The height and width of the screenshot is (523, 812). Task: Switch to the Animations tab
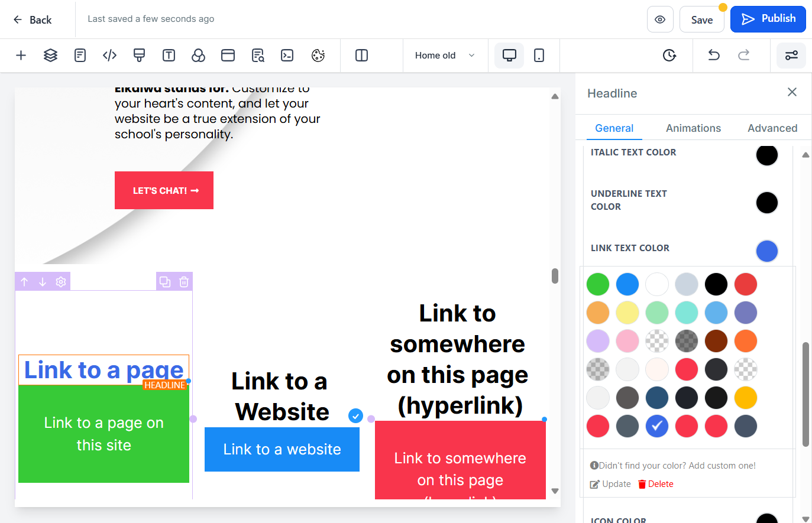(693, 128)
